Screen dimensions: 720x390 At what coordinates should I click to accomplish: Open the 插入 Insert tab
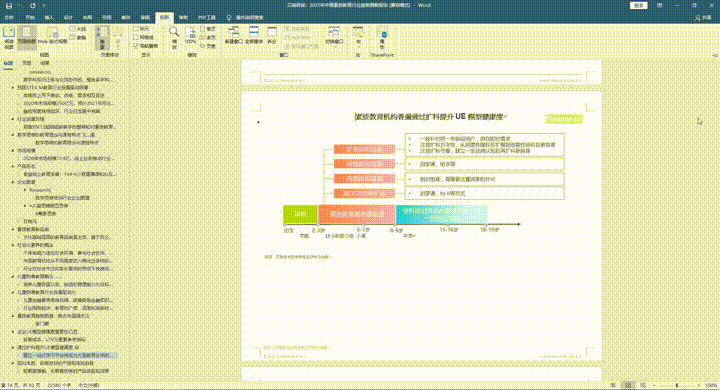(49, 17)
